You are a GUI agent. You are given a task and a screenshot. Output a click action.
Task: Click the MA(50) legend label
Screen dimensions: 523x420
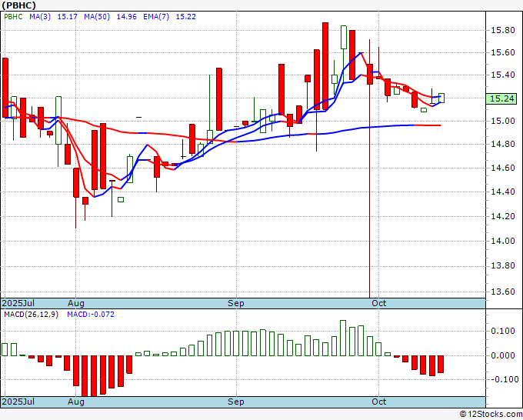click(97, 17)
